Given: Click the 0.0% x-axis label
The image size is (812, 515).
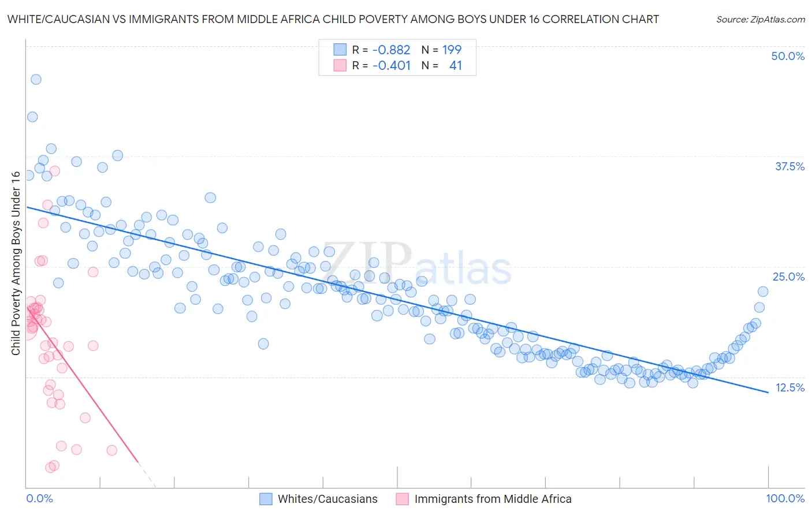Looking at the screenshot, I should click(x=39, y=498).
